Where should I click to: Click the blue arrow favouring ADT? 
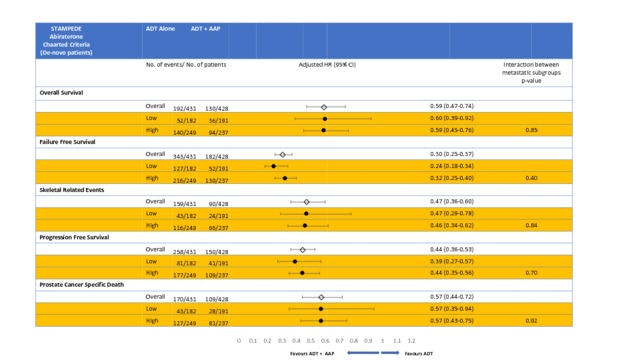tap(390, 353)
